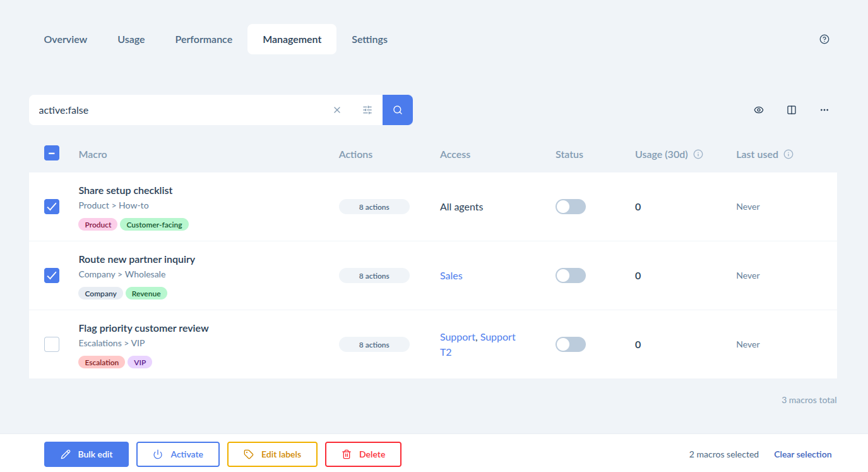Open the Flag priority customer review macro title

coord(144,328)
